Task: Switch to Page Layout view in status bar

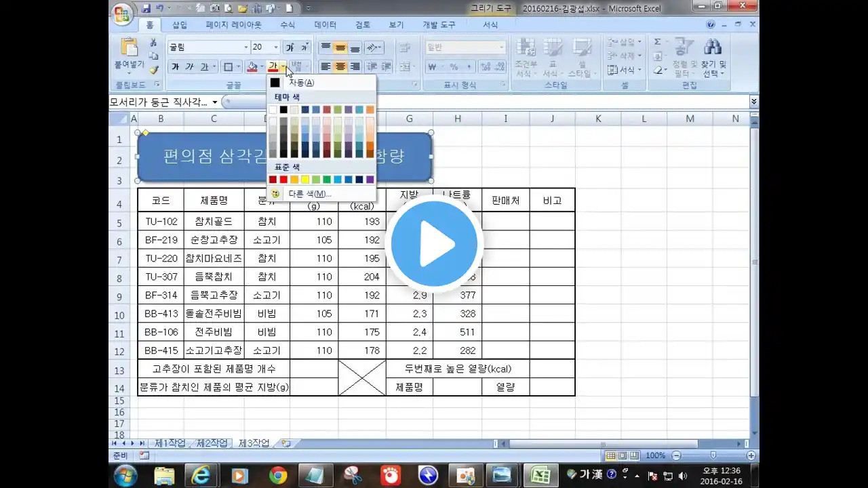Action: pyautogui.click(x=623, y=455)
